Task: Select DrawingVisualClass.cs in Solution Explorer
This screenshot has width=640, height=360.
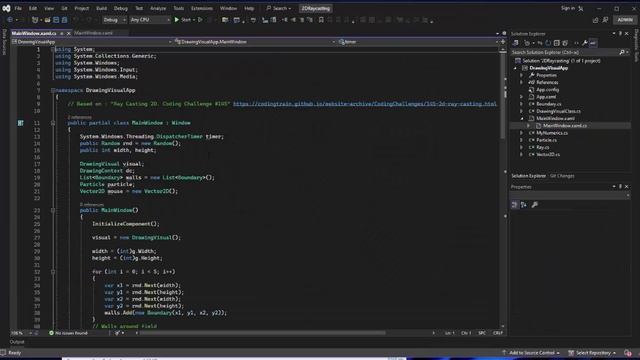Action: [x=558, y=111]
